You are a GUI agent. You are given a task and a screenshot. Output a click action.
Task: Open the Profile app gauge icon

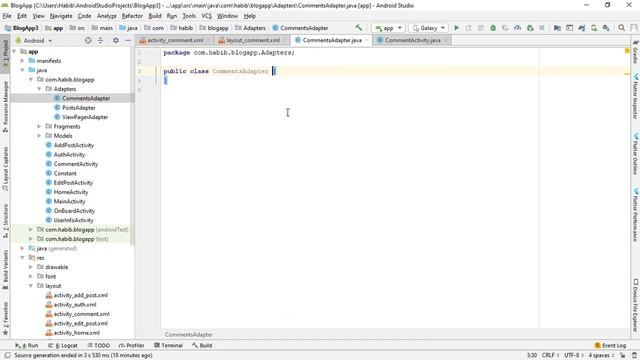[517, 28]
